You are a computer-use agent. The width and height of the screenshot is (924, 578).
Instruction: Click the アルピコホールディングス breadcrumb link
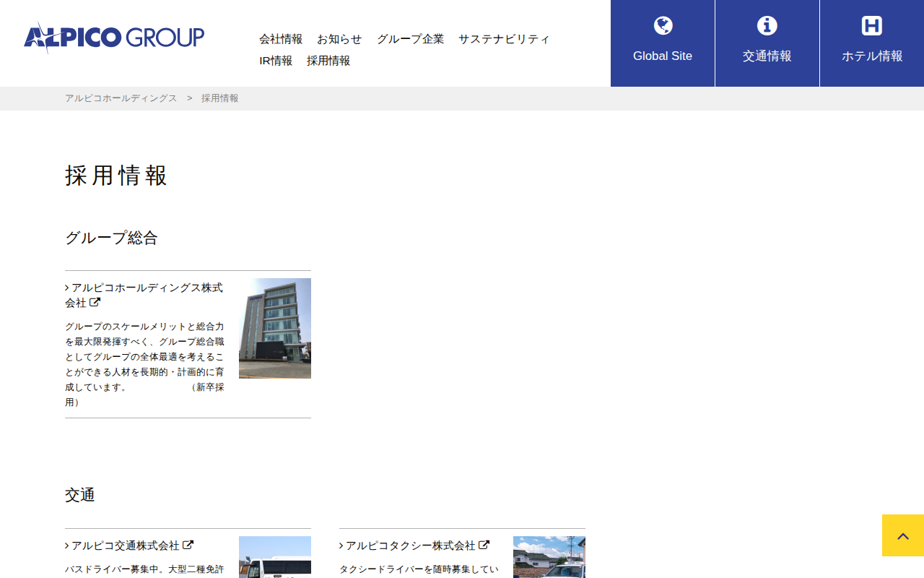(x=121, y=98)
